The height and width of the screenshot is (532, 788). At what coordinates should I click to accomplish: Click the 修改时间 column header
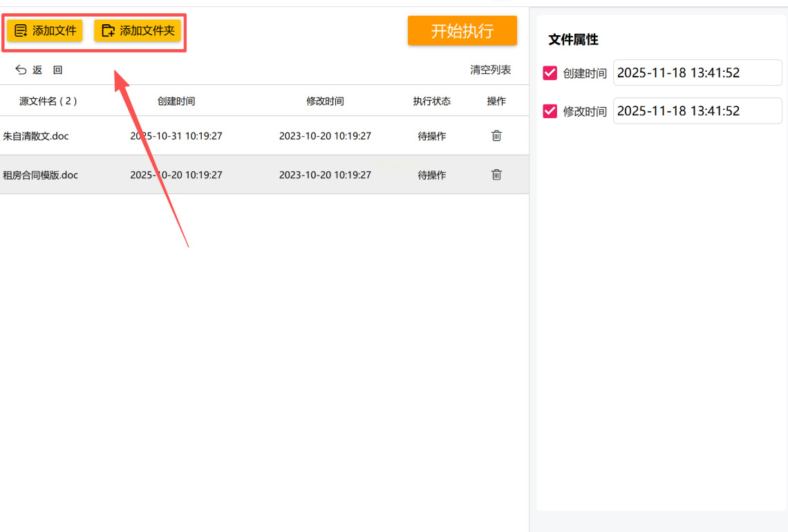pyautogui.click(x=325, y=101)
